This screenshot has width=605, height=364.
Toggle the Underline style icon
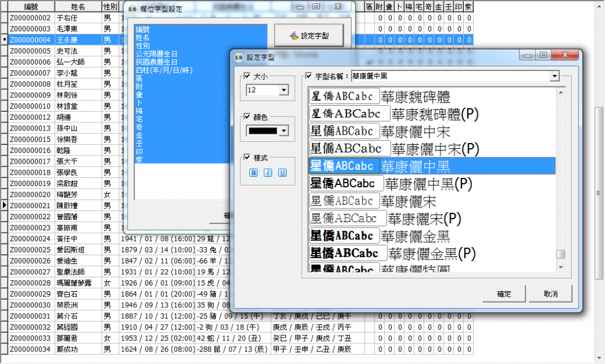point(282,173)
